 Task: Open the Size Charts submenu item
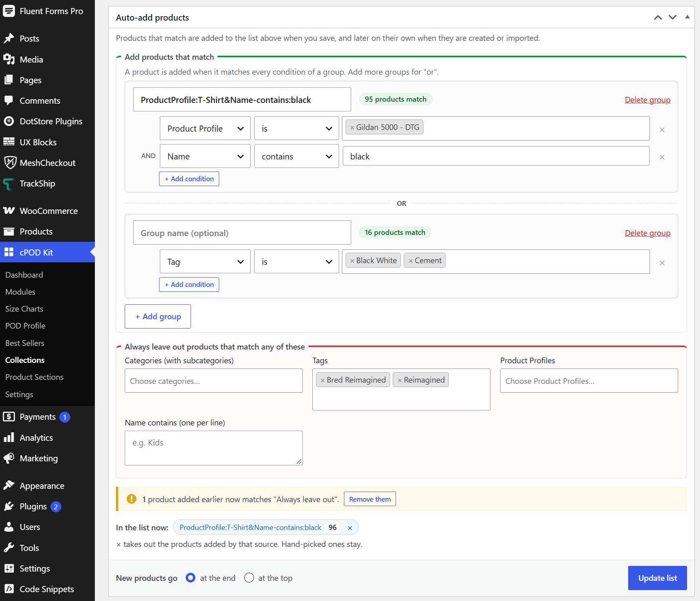click(24, 309)
